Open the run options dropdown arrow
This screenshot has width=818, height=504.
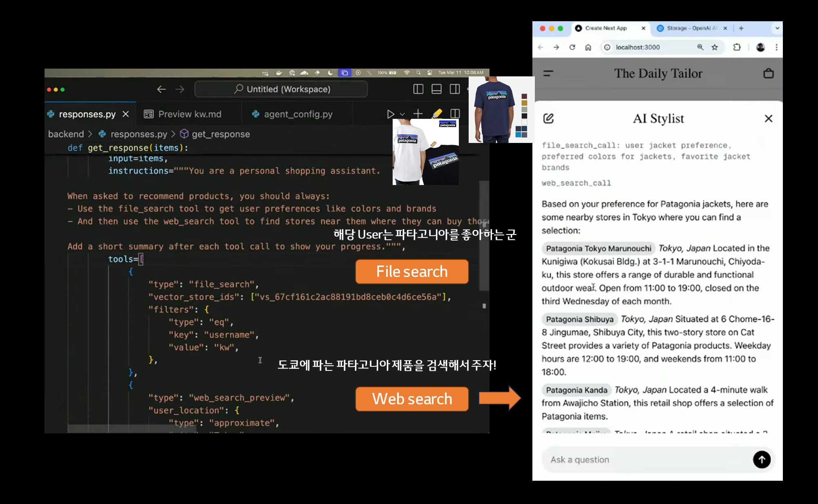click(402, 114)
